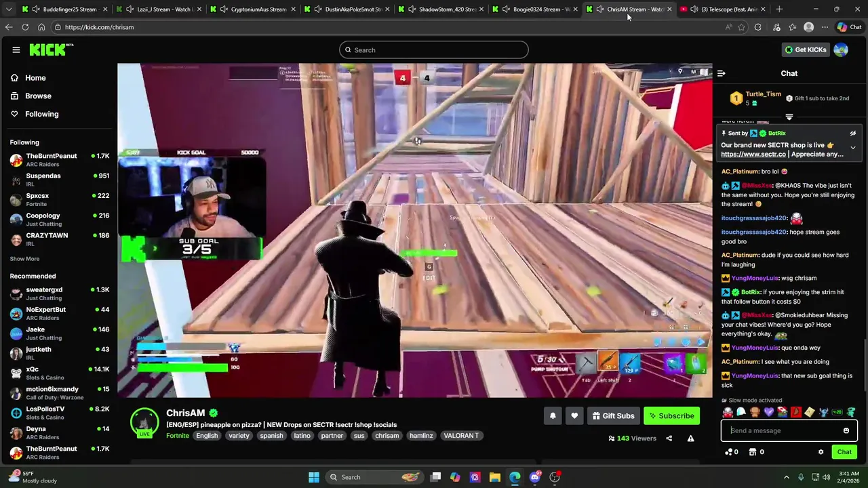Switch to Telescope YouTube tab
The height and width of the screenshot is (488, 868).
coord(724,9)
